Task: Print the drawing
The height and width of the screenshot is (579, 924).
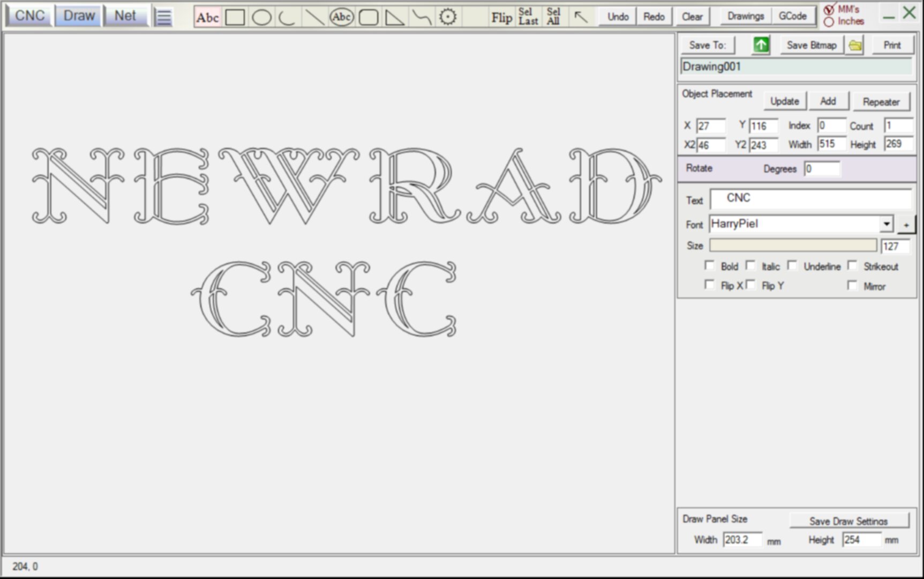Action: (892, 46)
